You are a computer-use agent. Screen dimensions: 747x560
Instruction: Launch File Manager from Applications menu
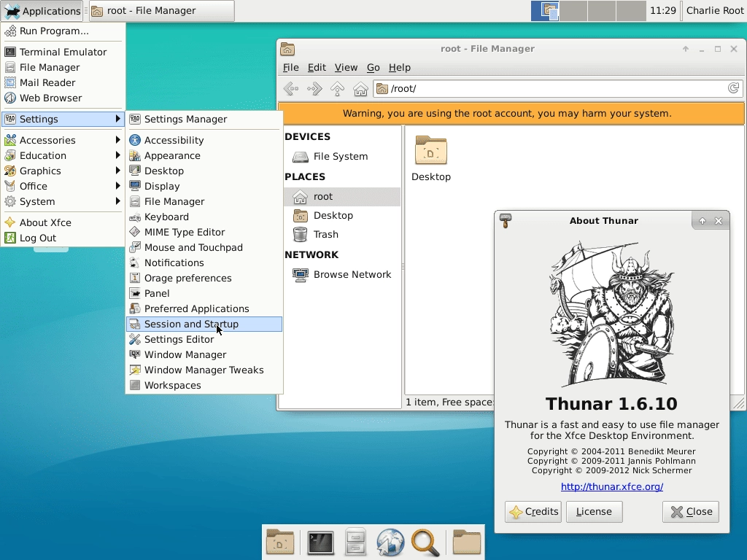click(63, 68)
